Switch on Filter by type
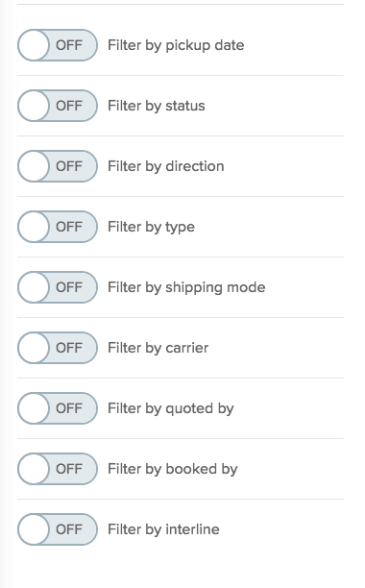Viewport: 365px width, 588px height. [58, 227]
